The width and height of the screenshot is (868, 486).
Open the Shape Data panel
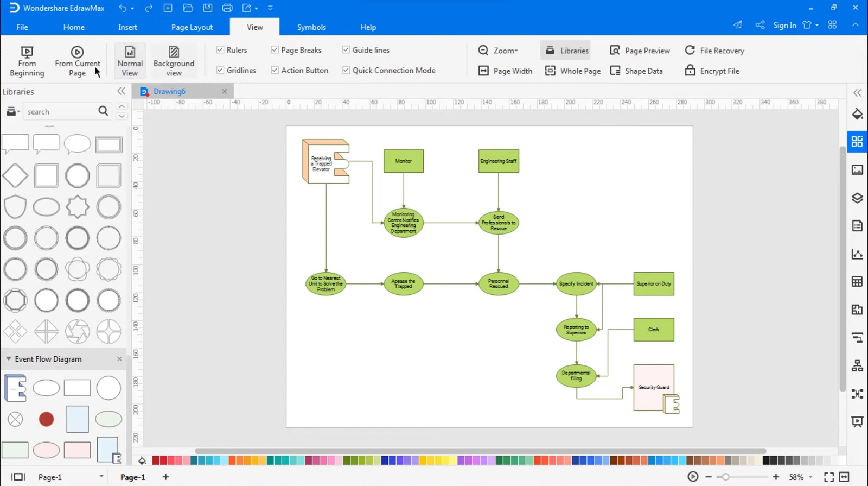click(x=636, y=71)
